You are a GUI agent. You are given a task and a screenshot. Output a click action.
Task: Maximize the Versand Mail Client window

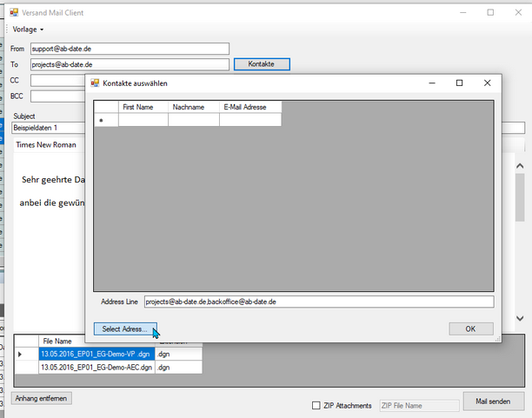click(x=490, y=13)
